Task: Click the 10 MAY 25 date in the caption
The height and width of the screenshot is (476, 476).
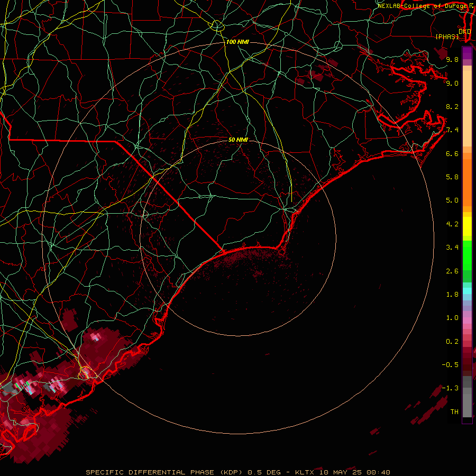Action: pos(340,472)
